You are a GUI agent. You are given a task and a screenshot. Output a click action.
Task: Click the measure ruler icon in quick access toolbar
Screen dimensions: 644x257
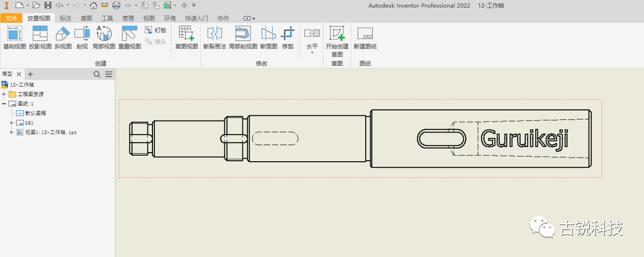pos(105,5)
